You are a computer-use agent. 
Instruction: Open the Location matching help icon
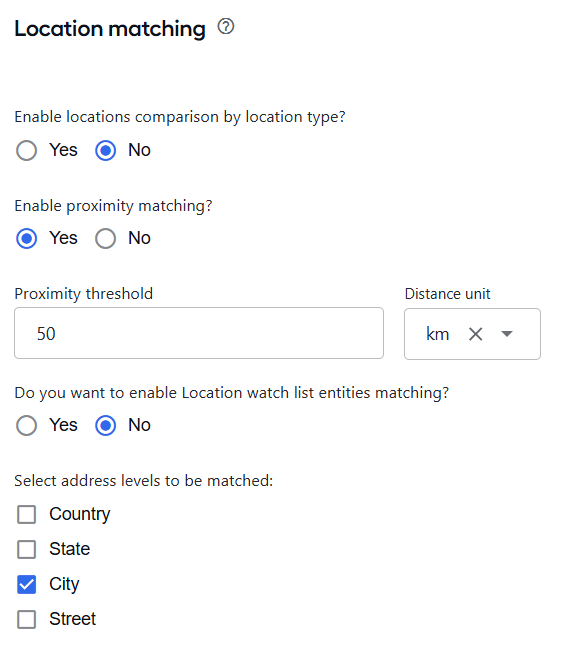coord(226,27)
